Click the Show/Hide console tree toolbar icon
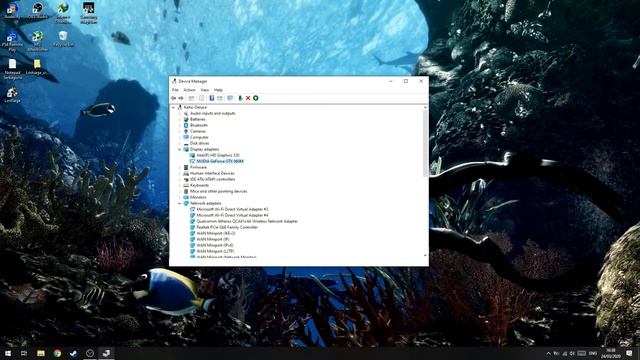 pyautogui.click(x=191, y=98)
